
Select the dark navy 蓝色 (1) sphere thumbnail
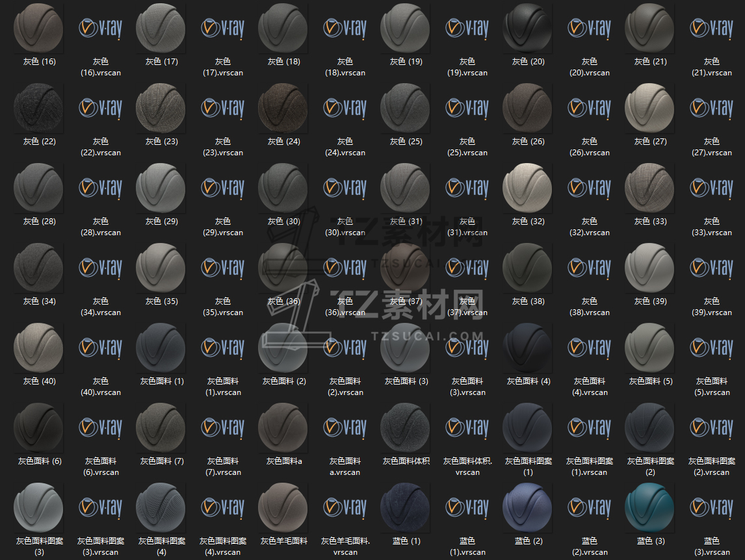coord(405,507)
